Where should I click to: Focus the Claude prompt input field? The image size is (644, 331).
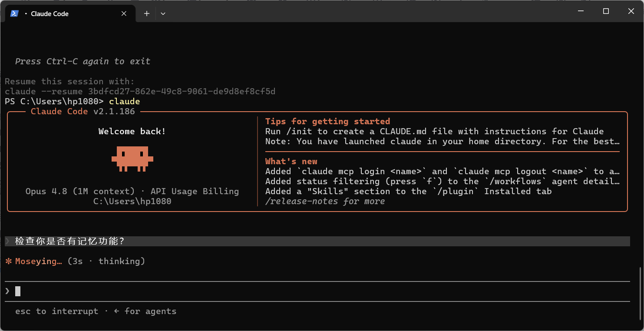(x=317, y=291)
